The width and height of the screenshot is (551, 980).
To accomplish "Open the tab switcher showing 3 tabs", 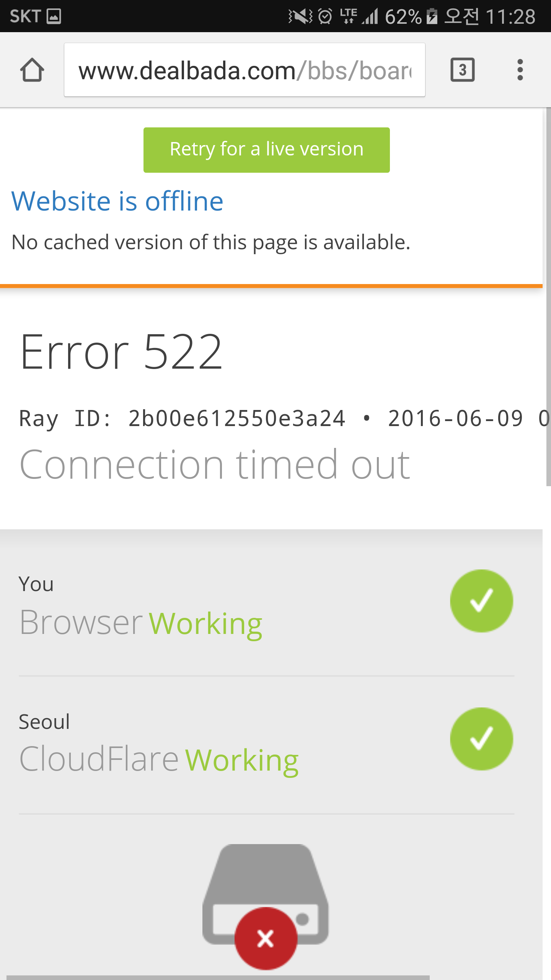I will [x=463, y=70].
